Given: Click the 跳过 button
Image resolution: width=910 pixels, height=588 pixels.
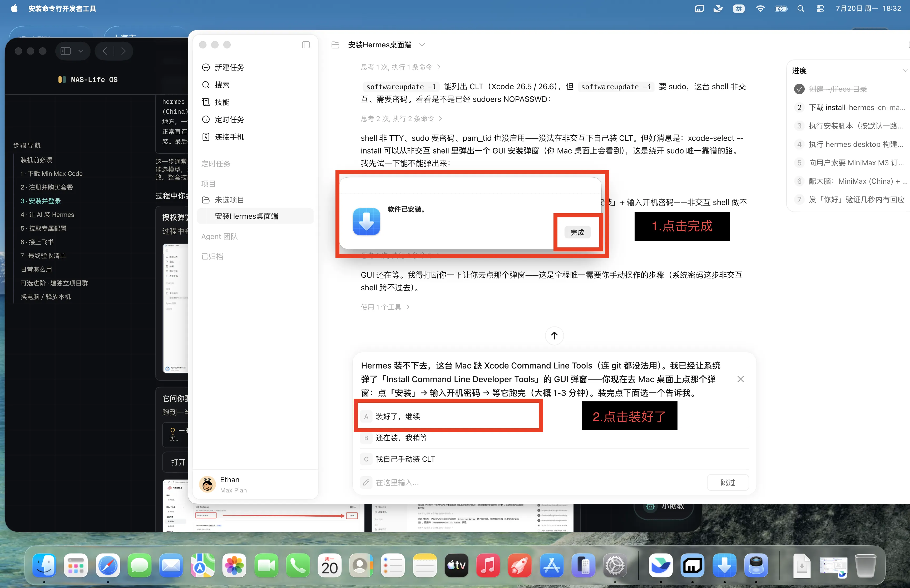Looking at the screenshot, I should pyautogui.click(x=728, y=483).
